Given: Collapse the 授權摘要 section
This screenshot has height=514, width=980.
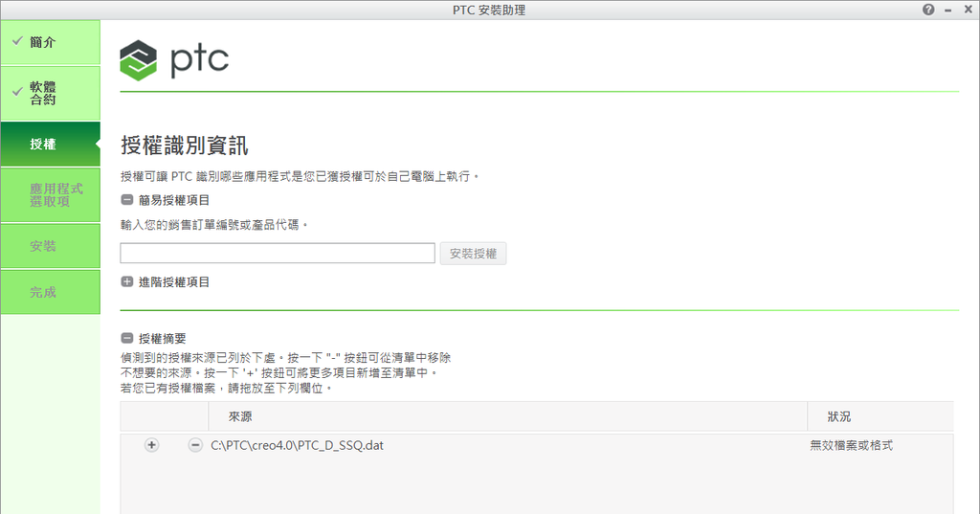Looking at the screenshot, I should [x=127, y=338].
